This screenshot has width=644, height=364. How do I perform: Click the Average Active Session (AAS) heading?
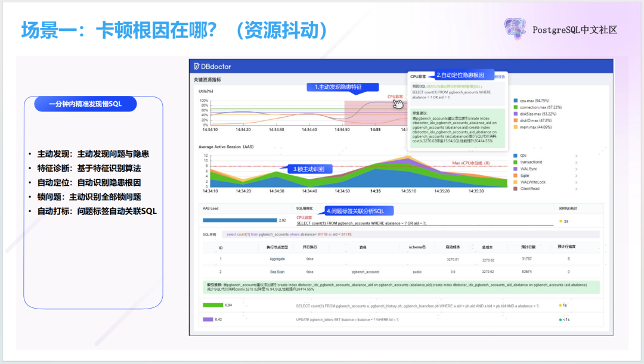pyautogui.click(x=226, y=147)
